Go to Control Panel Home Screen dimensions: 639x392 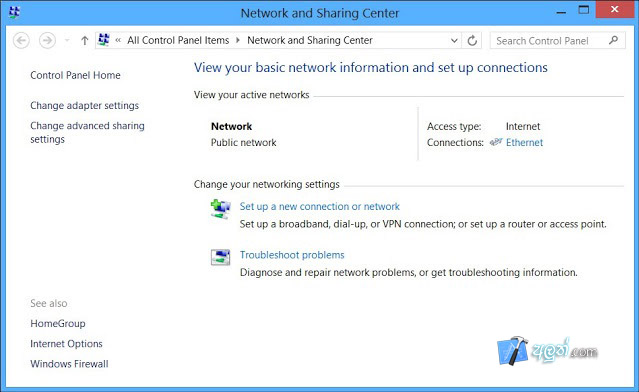coord(75,75)
